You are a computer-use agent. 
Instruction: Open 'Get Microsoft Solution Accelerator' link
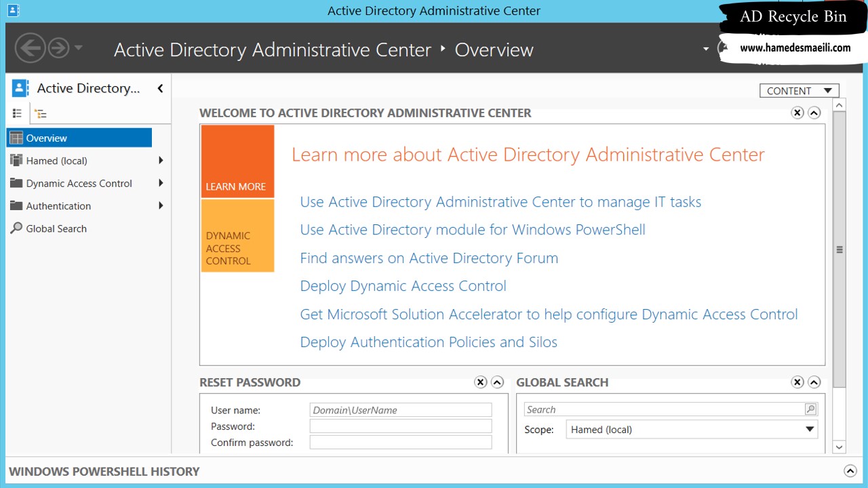549,314
